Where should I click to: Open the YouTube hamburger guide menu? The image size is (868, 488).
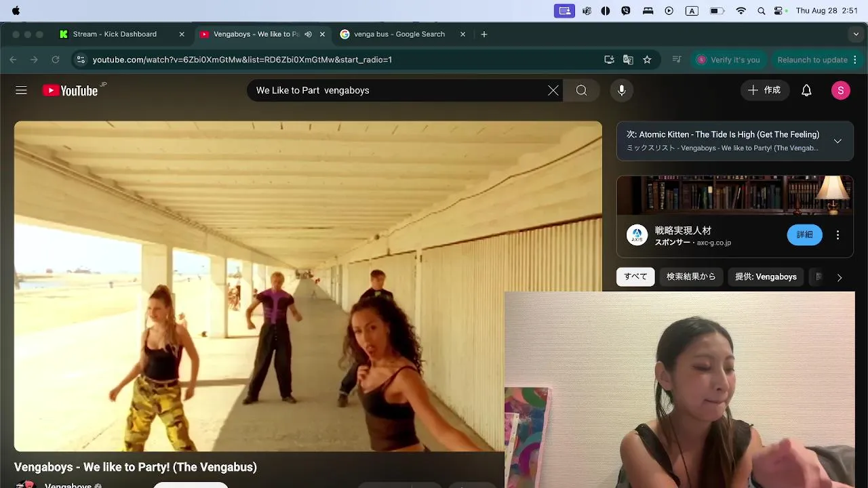click(21, 90)
